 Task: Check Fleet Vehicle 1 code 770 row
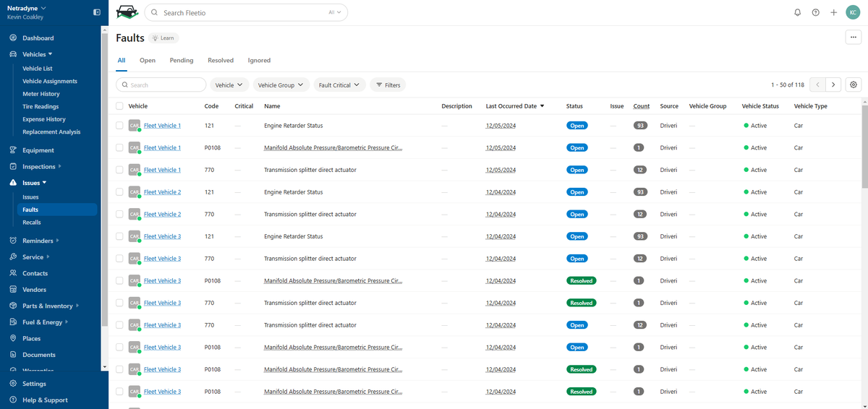click(119, 170)
